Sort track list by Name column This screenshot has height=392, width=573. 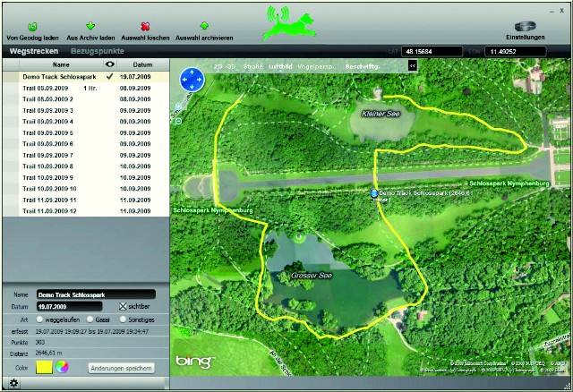point(61,65)
